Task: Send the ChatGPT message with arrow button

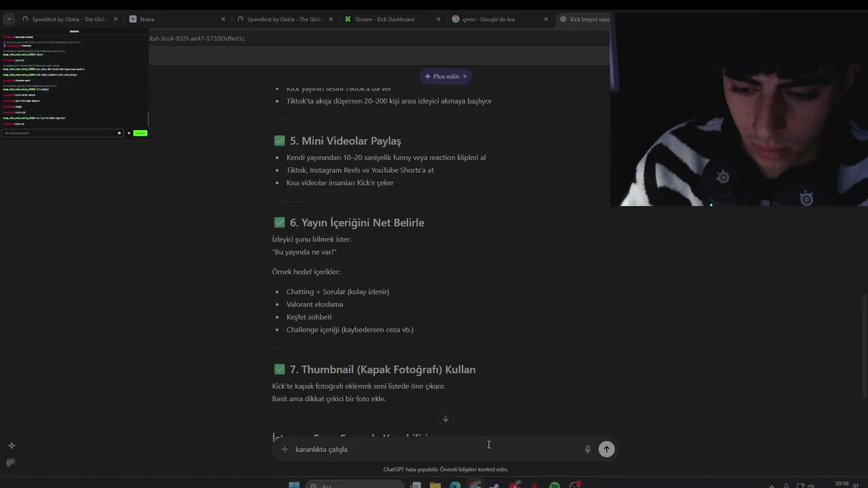Action: pyautogui.click(x=606, y=449)
